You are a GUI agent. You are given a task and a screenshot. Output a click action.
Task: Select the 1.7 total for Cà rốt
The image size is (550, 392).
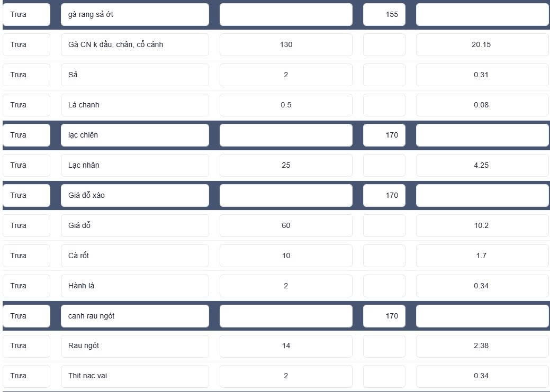[x=482, y=256]
